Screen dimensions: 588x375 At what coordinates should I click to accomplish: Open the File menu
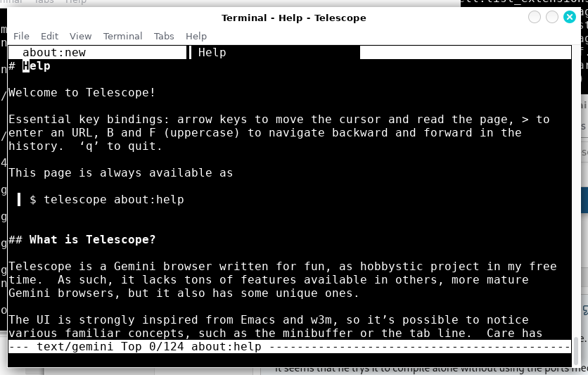click(21, 36)
